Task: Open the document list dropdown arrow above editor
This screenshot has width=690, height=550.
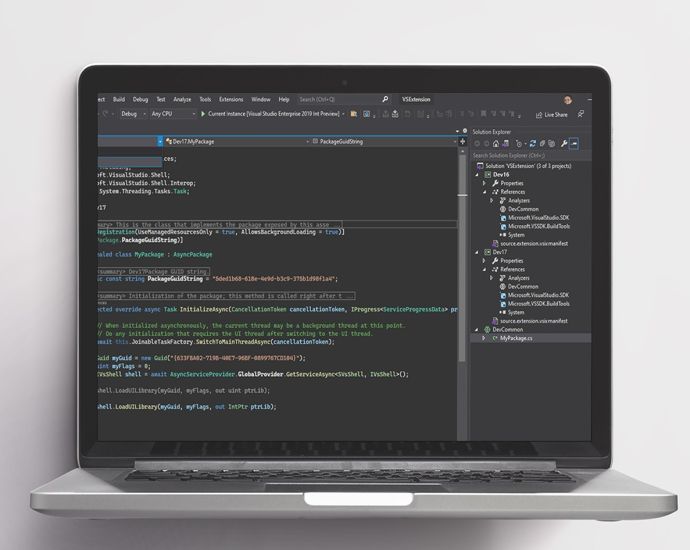Action: pos(457,131)
